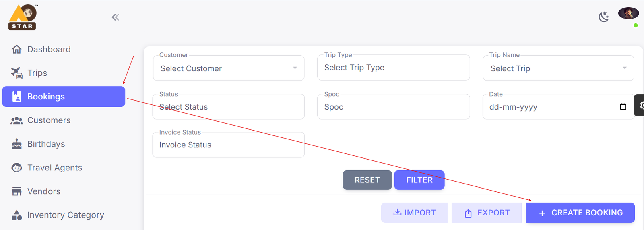Image resolution: width=644 pixels, height=230 pixels.
Task: Go to Trips in the sidebar
Action: 37,73
